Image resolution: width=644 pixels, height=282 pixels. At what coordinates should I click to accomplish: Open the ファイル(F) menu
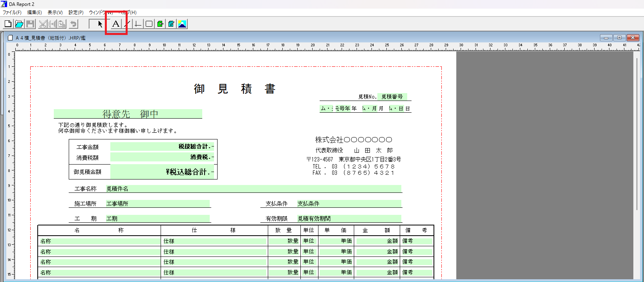point(12,13)
